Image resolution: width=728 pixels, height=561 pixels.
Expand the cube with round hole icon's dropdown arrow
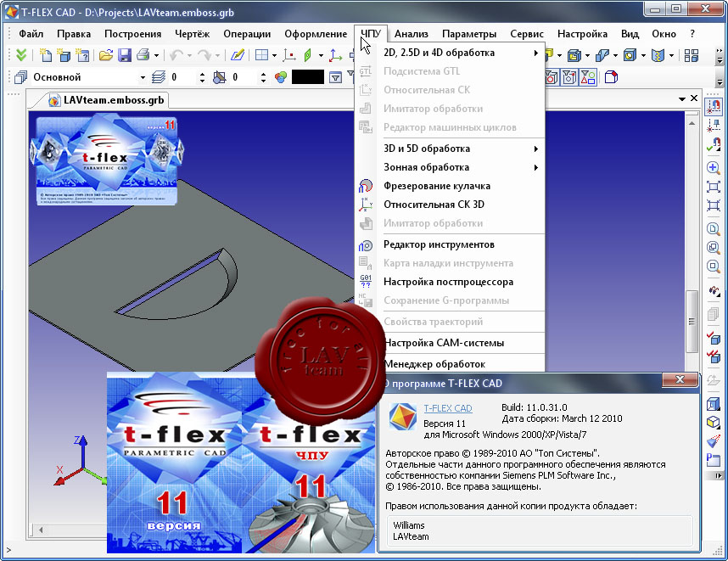coord(643,56)
